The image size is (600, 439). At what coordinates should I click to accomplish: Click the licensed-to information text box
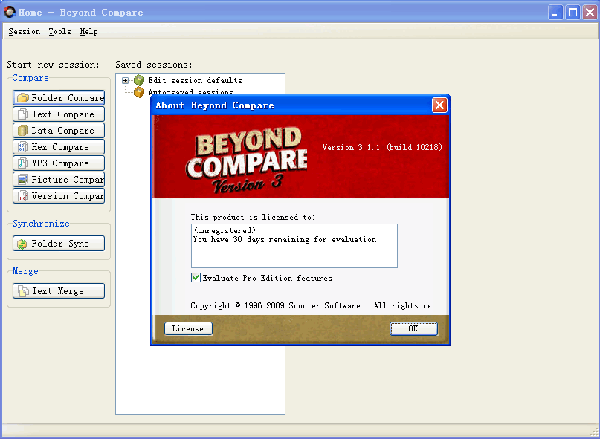pyautogui.click(x=294, y=246)
